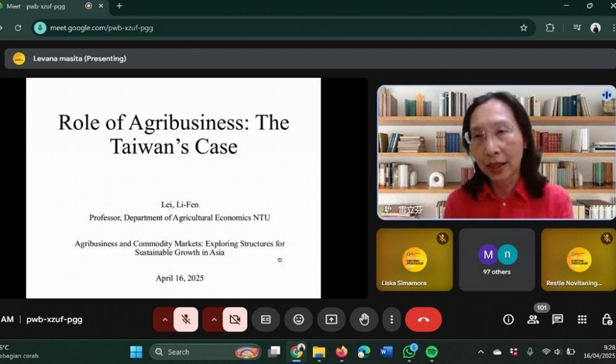Viewport: 616px width, 364px height.
Task: Show everyone in the meeting
Action: coord(533,319)
